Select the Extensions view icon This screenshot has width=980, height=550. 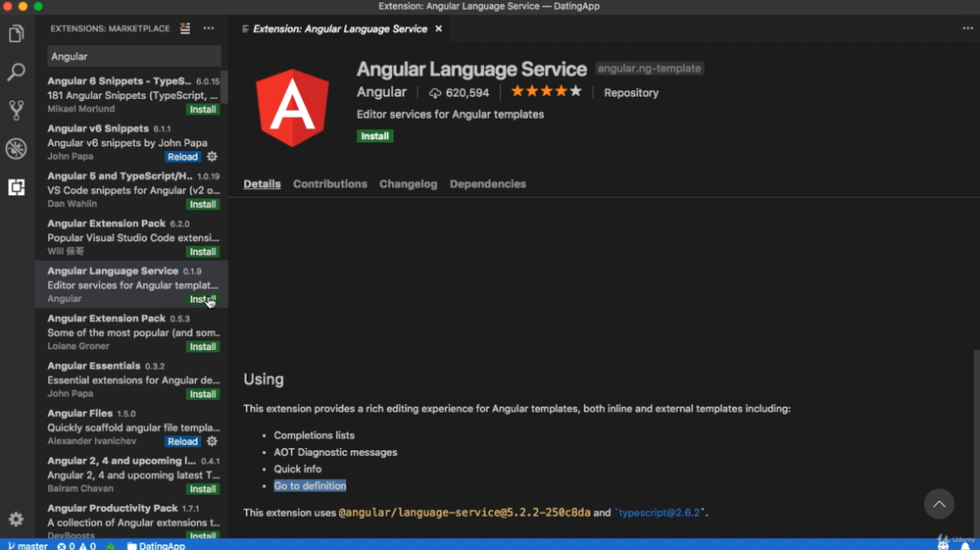(x=16, y=187)
